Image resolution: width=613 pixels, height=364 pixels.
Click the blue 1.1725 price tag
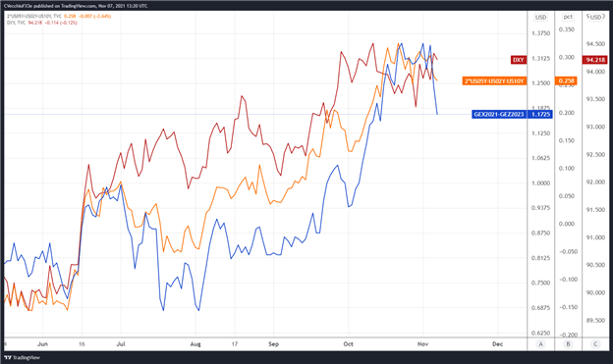tap(540, 115)
